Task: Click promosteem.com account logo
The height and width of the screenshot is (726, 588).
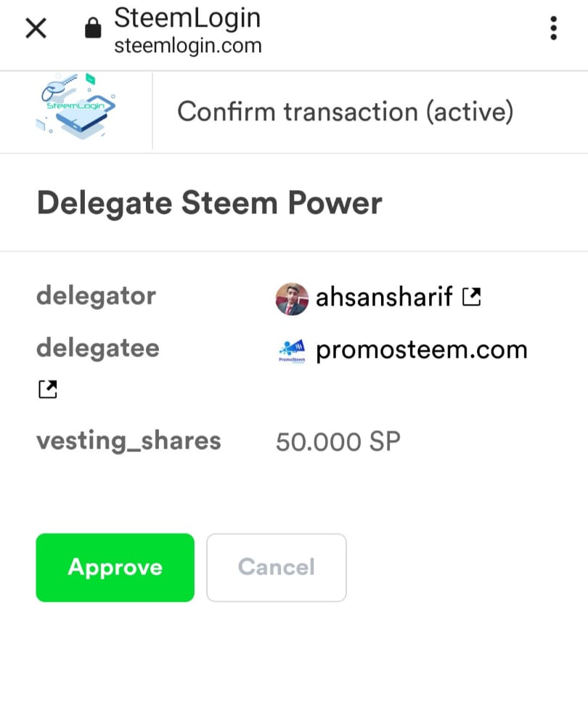Action: (x=292, y=351)
